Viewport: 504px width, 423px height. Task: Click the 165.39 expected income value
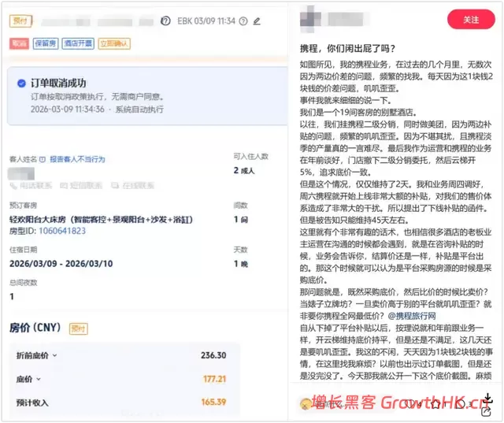tap(213, 402)
